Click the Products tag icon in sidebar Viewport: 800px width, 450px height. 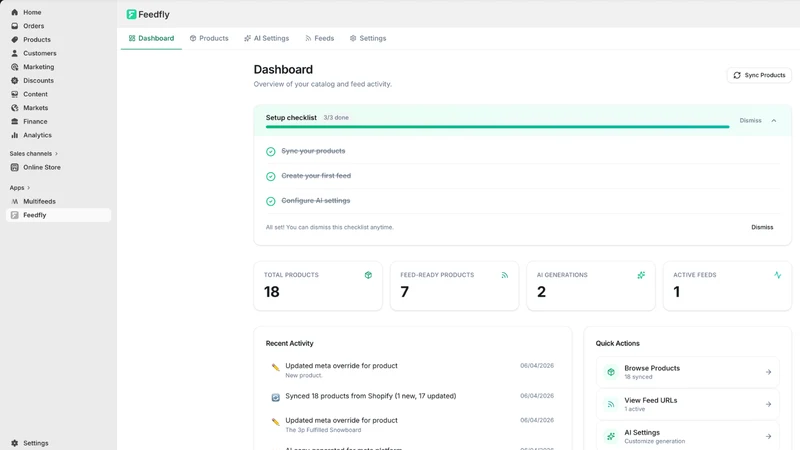pyautogui.click(x=14, y=39)
